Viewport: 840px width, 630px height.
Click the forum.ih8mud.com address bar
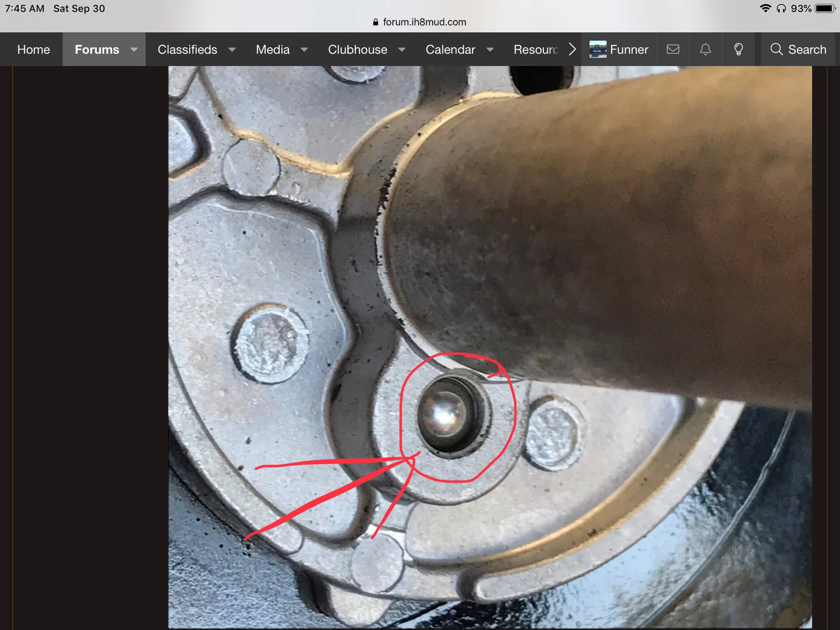[424, 22]
